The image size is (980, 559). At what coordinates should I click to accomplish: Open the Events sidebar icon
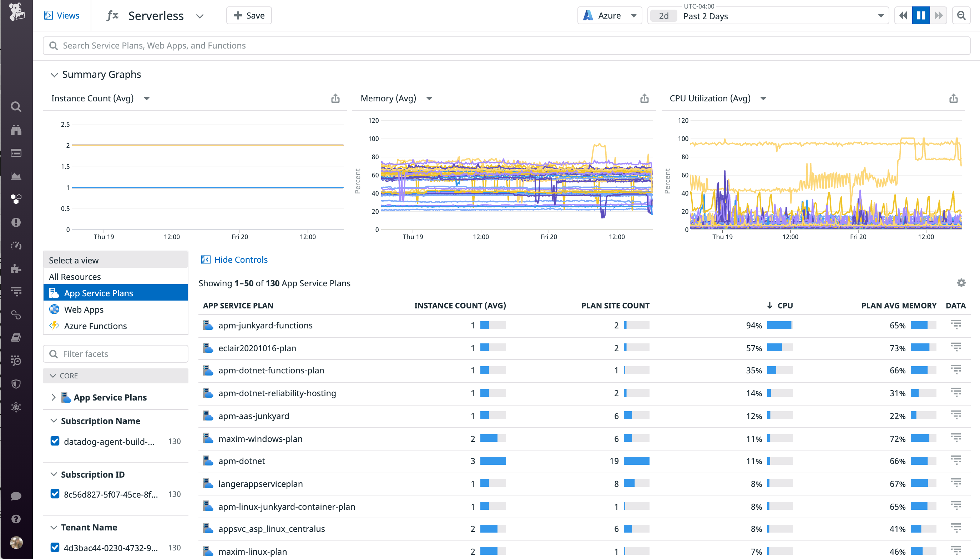point(16,153)
